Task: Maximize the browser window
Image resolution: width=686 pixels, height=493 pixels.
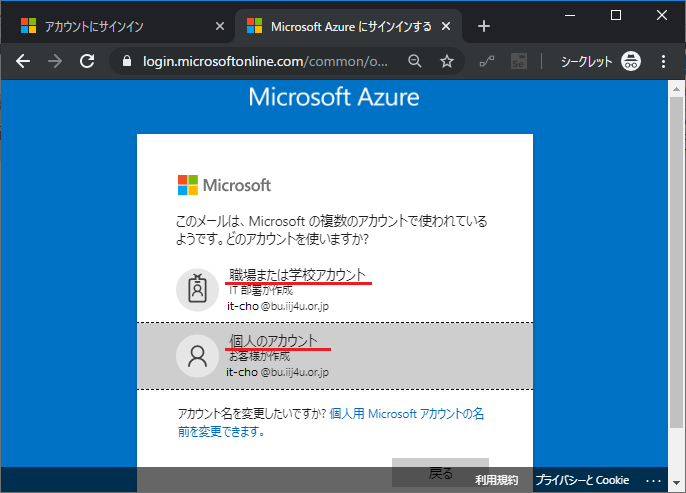Action: pos(616,15)
